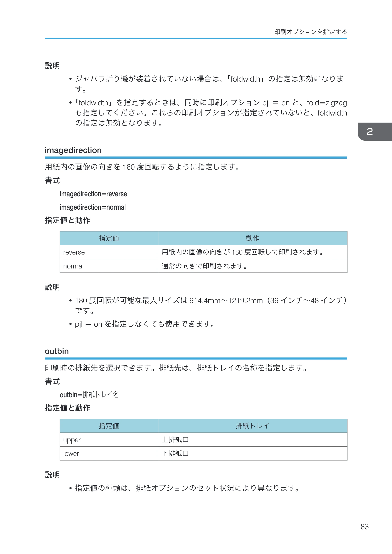
Task: Click the '書式' label under outbin
Action: point(52,381)
